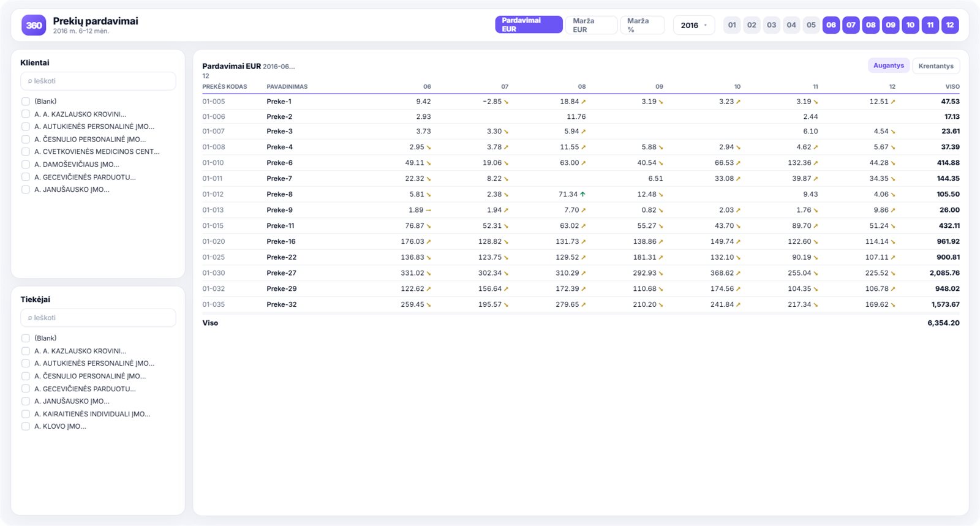Screen dimensions: 980x526
Task: Check A. JANUŠAUSKO ĮMO in Tiekėjai
Action: click(26, 401)
